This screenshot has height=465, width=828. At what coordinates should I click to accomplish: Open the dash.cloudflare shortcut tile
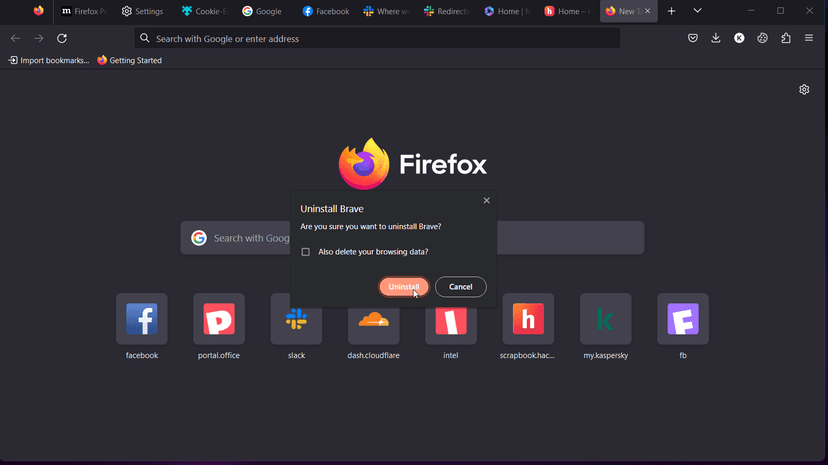click(x=373, y=320)
